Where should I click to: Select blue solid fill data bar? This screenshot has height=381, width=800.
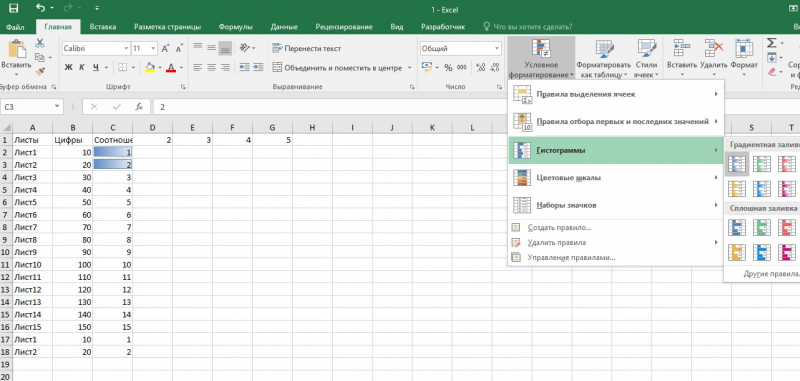[737, 227]
